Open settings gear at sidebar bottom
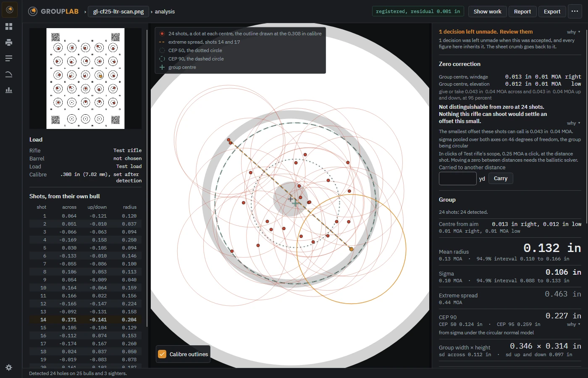This screenshot has height=378, width=588. tap(9, 367)
